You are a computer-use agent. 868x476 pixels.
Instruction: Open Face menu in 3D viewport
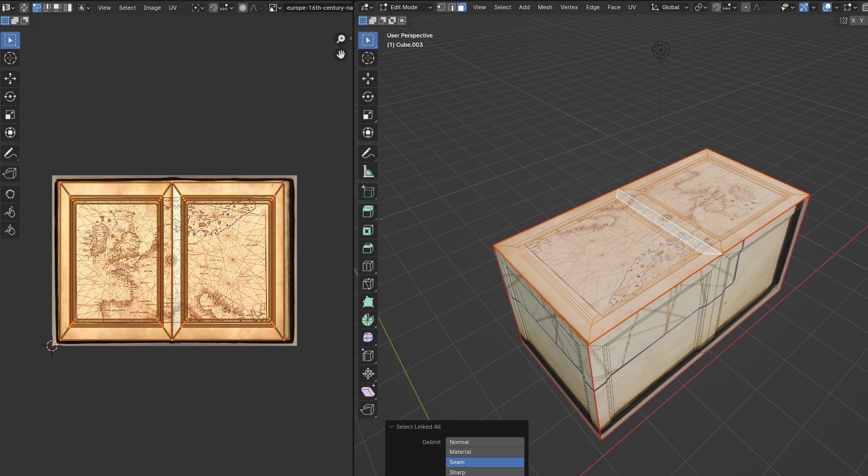coord(614,7)
